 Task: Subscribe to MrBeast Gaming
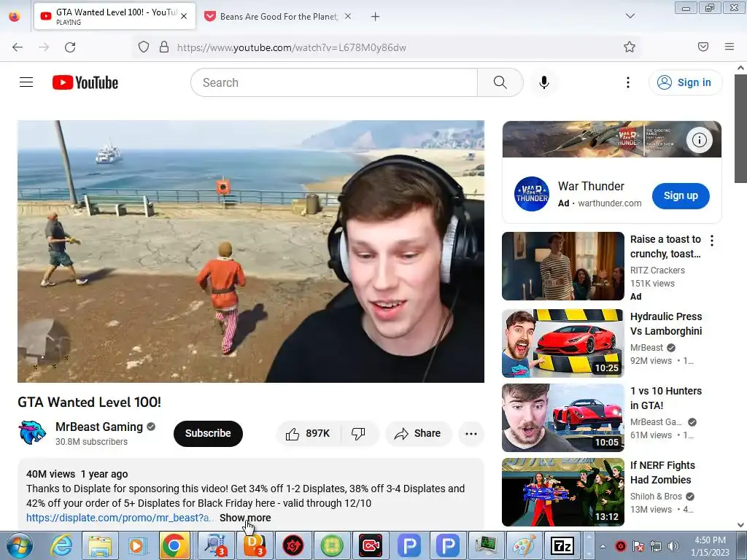click(x=208, y=433)
